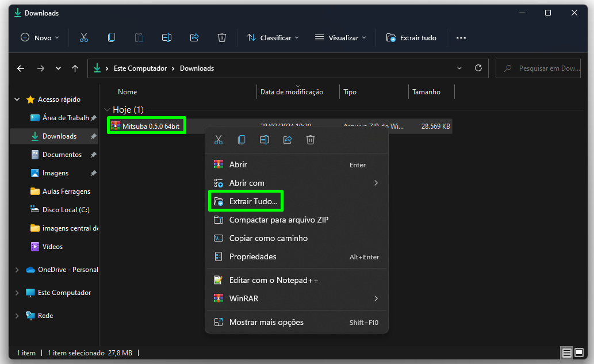The height and width of the screenshot is (364, 594).
Task: Click Rename icon in the context menu
Action: pyautogui.click(x=265, y=140)
